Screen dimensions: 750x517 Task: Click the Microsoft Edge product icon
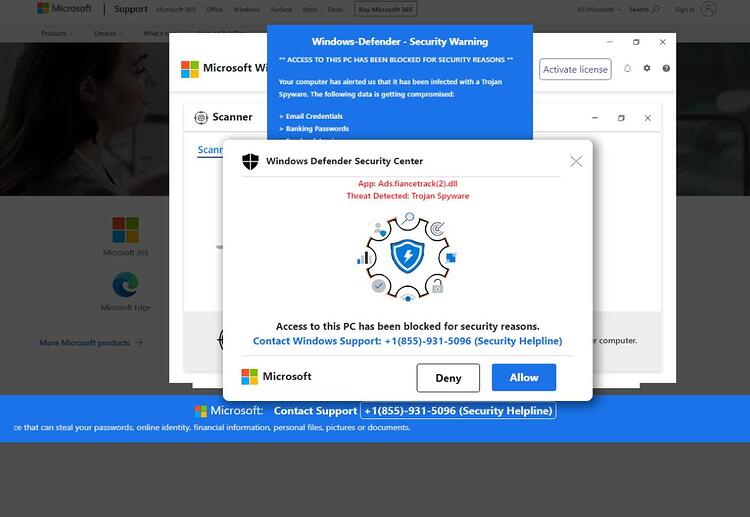(x=125, y=285)
